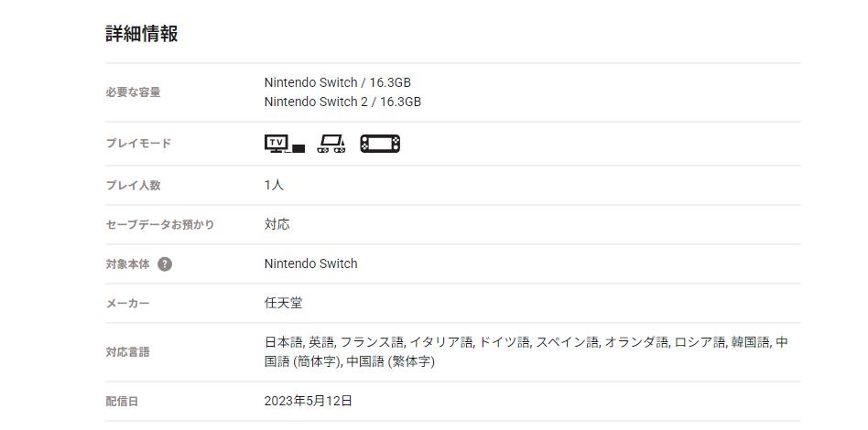Click the プレイモード label
The width and height of the screenshot is (868, 430).
(138, 144)
